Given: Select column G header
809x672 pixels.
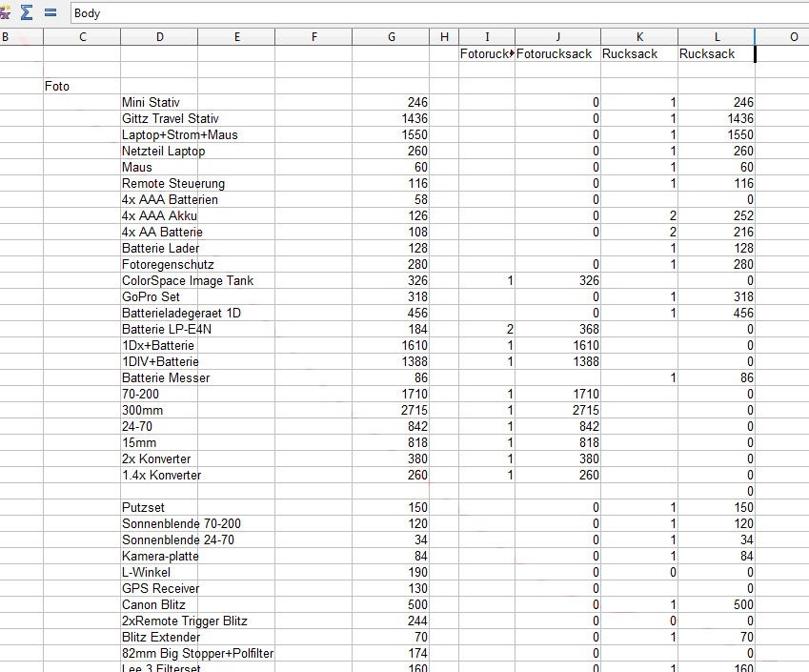Looking at the screenshot, I should [x=390, y=37].
